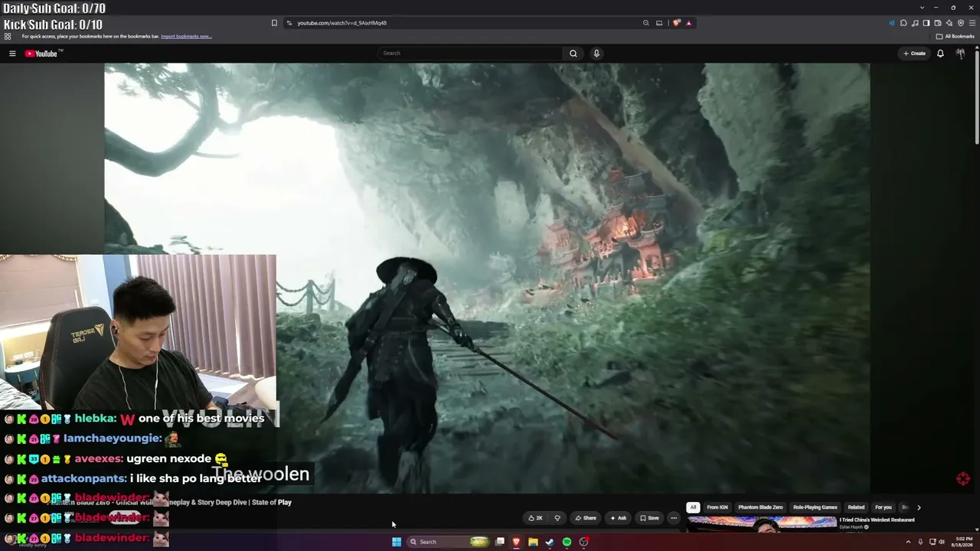Click the tab audio speaker indicator
The image size is (980, 551).
pos(891,23)
